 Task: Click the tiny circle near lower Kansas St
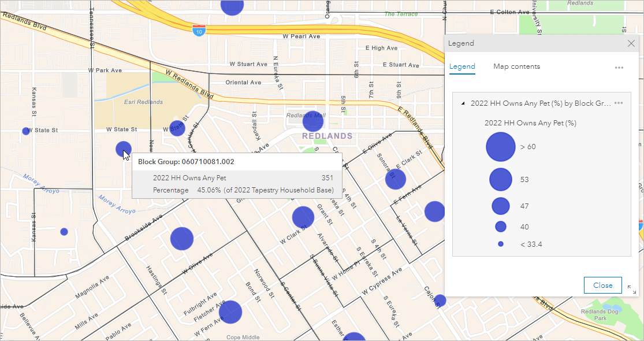point(64,232)
